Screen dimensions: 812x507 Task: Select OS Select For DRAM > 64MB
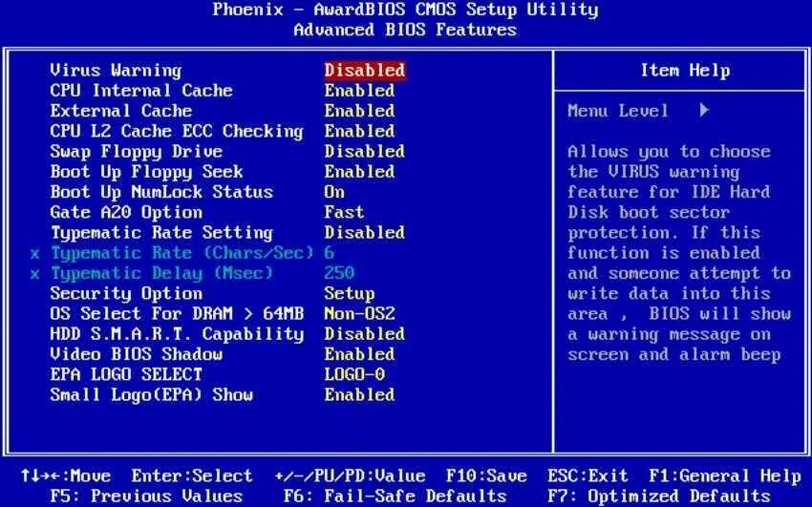pos(177,313)
